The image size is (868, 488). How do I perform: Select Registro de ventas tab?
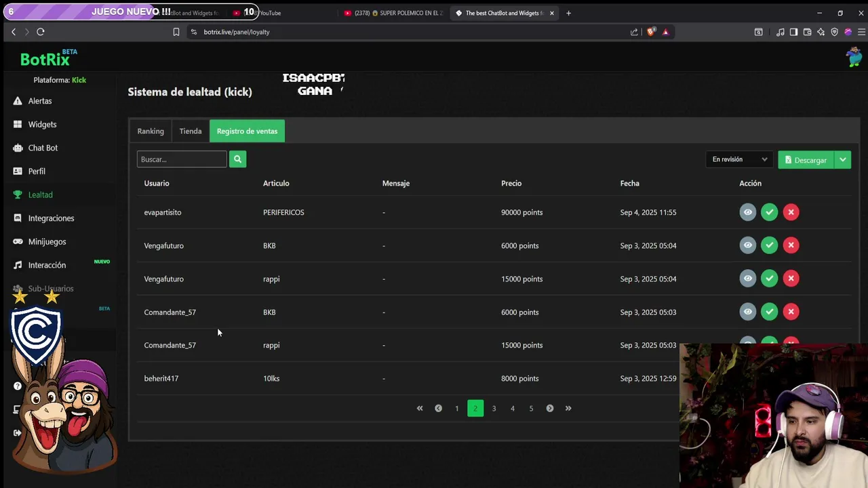[247, 131]
